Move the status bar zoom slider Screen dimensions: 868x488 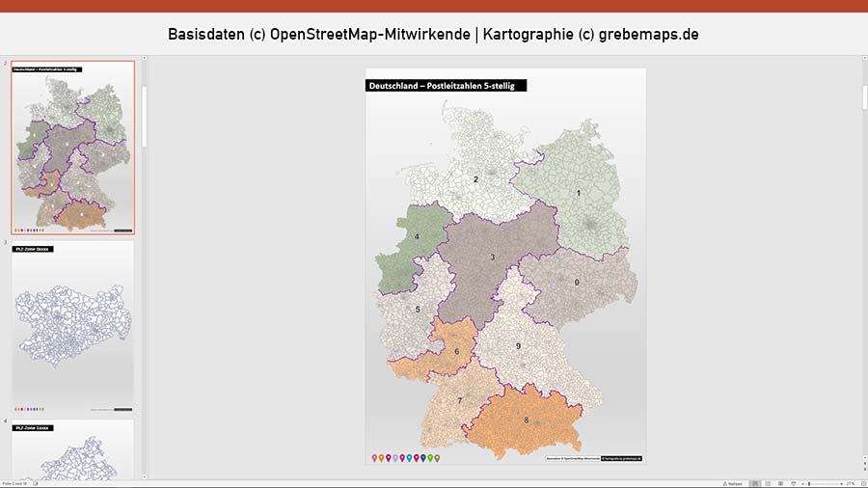(809, 483)
